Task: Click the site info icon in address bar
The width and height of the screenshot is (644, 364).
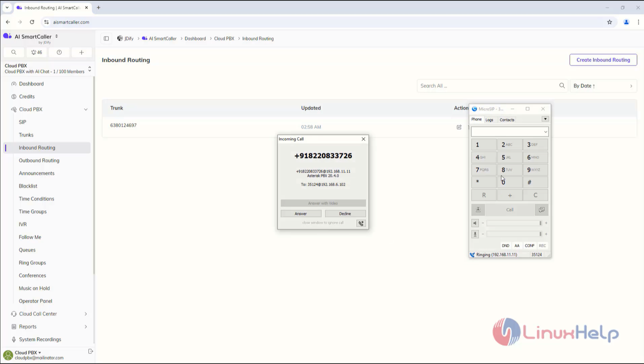Action: pos(47,22)
